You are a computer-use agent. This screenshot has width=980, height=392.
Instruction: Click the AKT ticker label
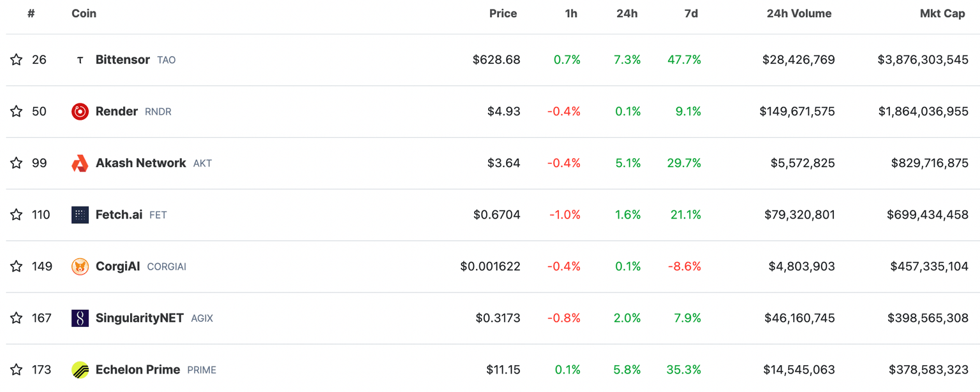coord(202,163)
